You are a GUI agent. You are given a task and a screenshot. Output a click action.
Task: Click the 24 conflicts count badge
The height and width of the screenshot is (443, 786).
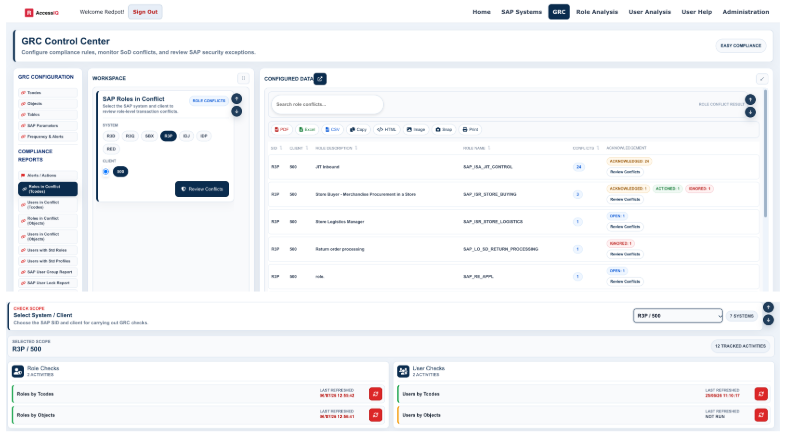[x=578, y=167]
